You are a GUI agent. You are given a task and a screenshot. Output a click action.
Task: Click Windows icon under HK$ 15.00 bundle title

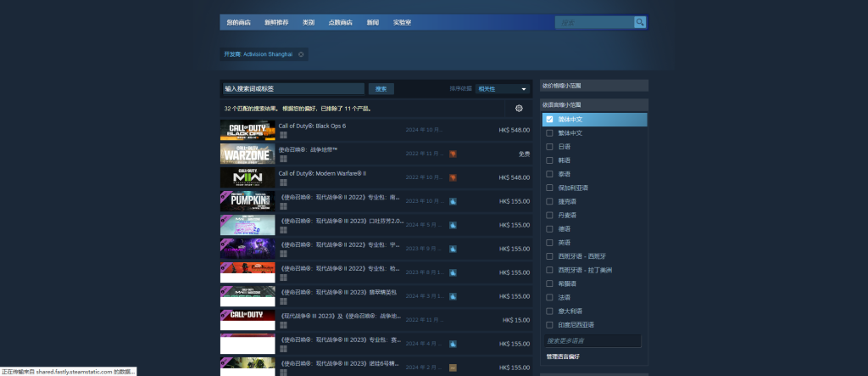pyautogui.click(x=283, y=325)
